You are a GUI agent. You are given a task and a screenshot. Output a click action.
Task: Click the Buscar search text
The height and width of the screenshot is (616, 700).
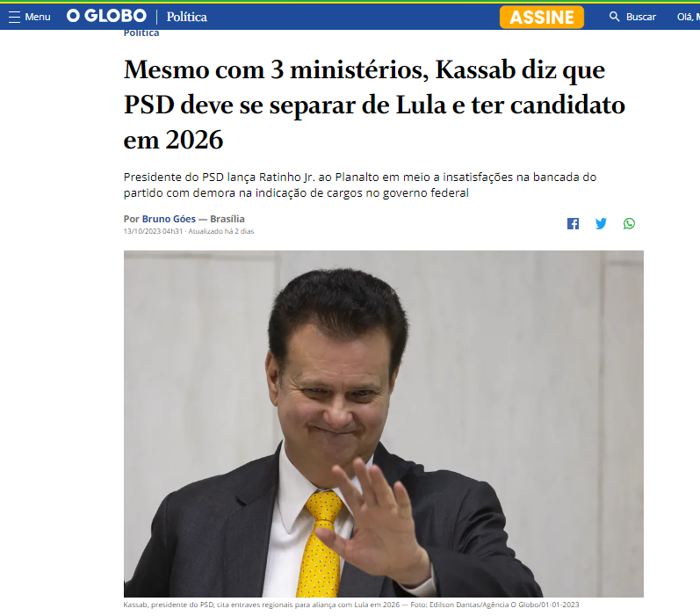click(640, 17)
